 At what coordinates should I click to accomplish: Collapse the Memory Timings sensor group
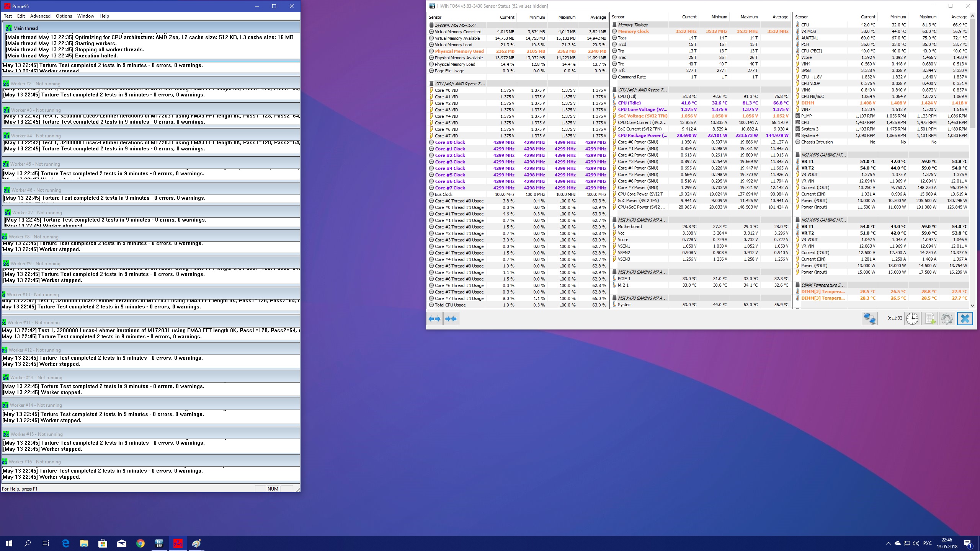click(632, 25)
